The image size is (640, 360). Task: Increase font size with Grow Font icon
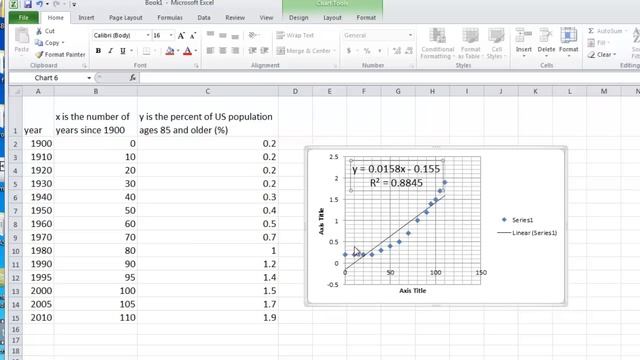pos(181,36)
